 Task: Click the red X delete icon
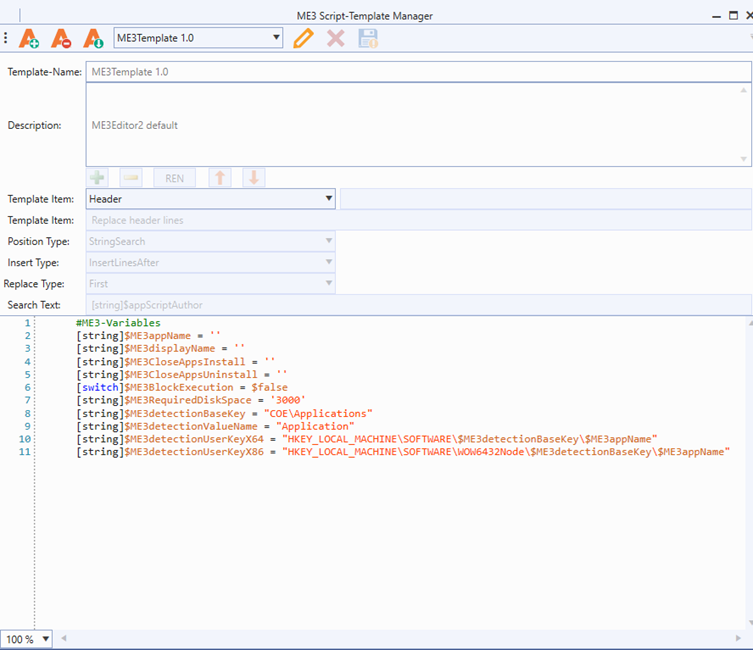pyautogui.click(x=336, y=38)
